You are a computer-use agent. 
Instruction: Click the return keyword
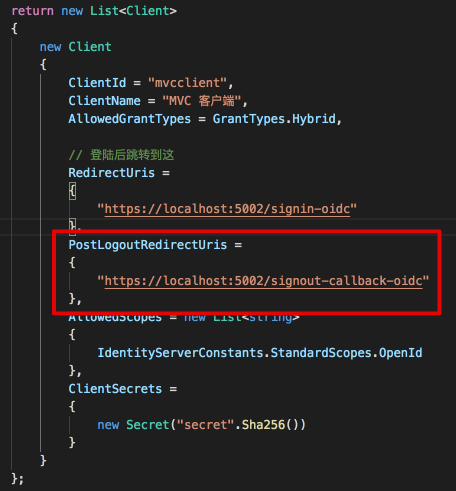33,11
